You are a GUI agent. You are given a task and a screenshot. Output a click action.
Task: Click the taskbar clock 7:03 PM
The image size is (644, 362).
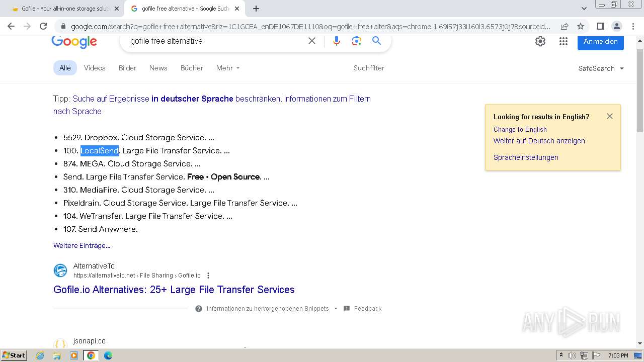tap(618, 355)
